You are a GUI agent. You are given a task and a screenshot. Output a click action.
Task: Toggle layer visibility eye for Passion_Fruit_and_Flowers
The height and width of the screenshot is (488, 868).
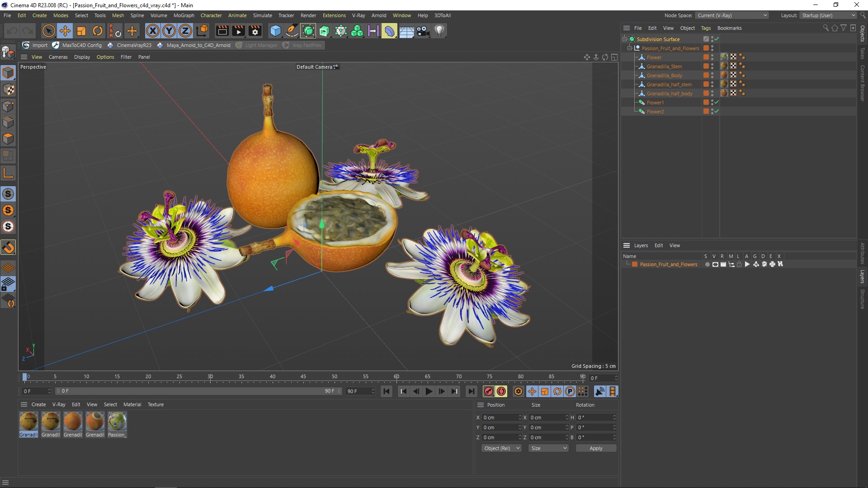[x=715, y=264]
